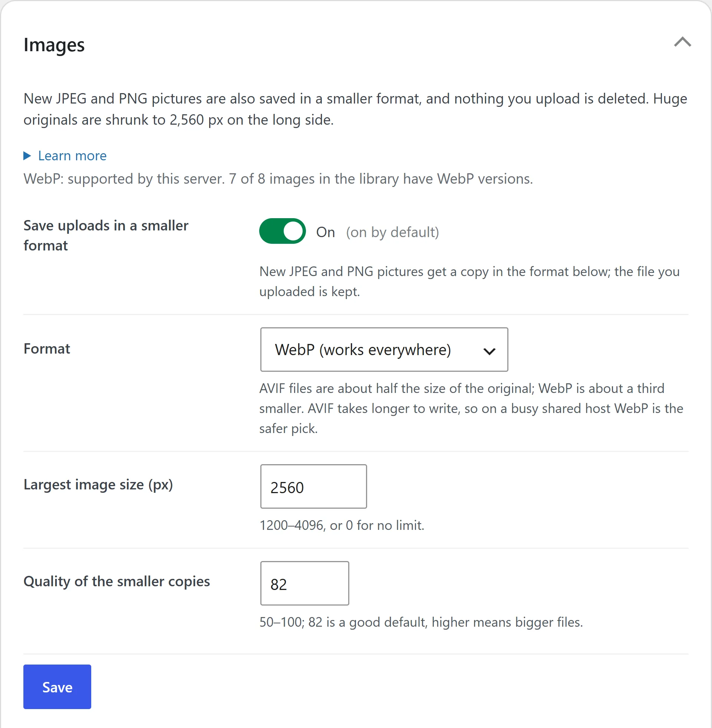
Task: Click the '1200–4096, or 0 for no limit.' hint
Action: click(342, 525)
